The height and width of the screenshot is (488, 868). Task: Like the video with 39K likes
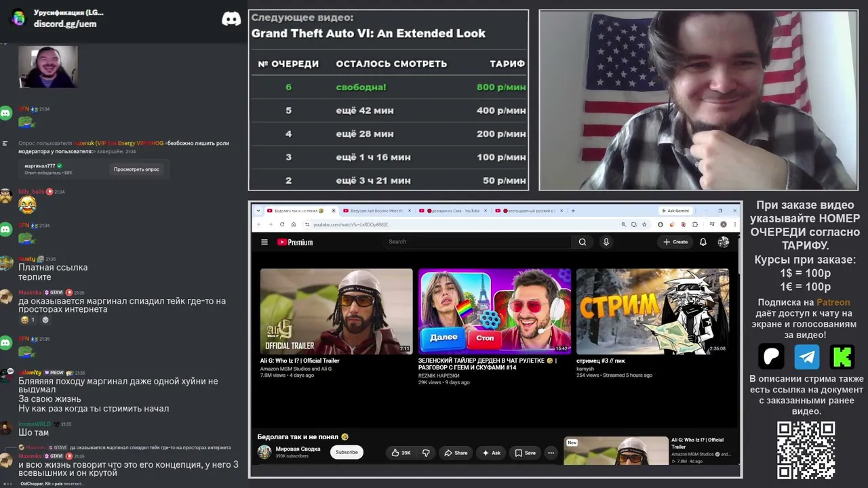coord(400,453)
